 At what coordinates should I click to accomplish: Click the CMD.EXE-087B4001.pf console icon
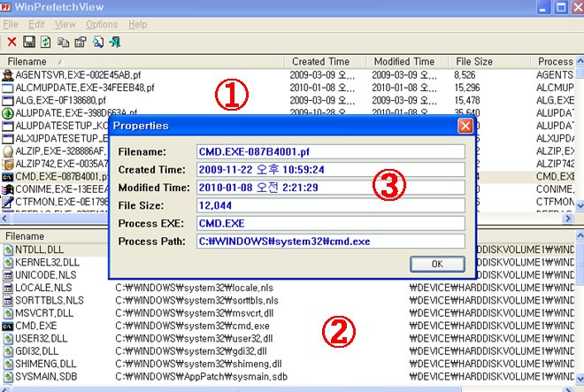(7, 177)
